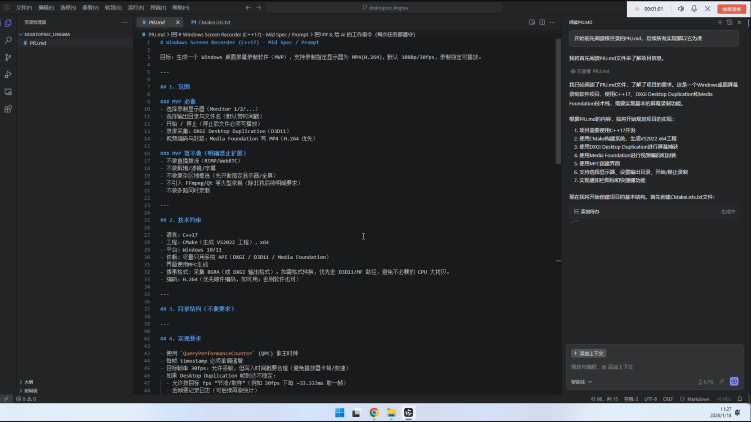
Task: Open the View menu
Action: [x=90, y=8]
